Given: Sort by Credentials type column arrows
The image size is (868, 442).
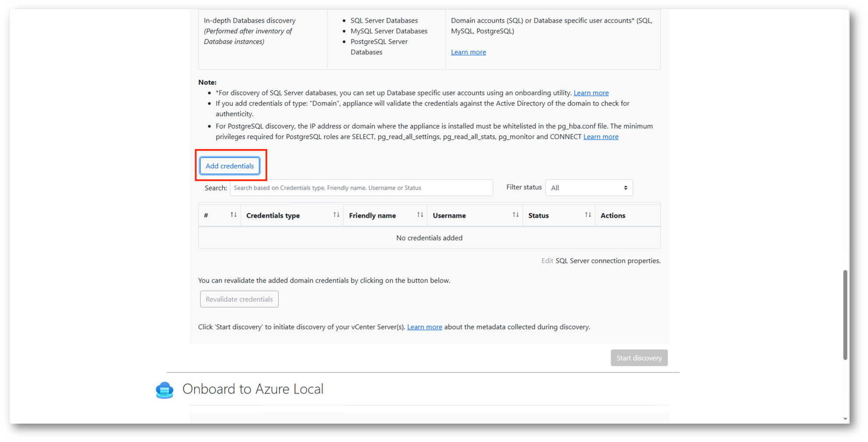Looking at the screenshot, I should pyautogui.click(x=336, y=215).
